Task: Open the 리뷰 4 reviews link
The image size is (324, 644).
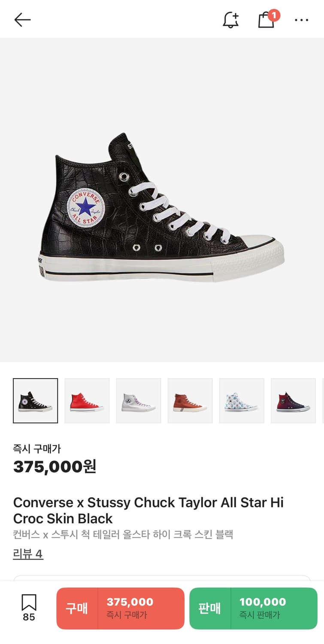Action: pyautogui.click(x=28, y=554)
